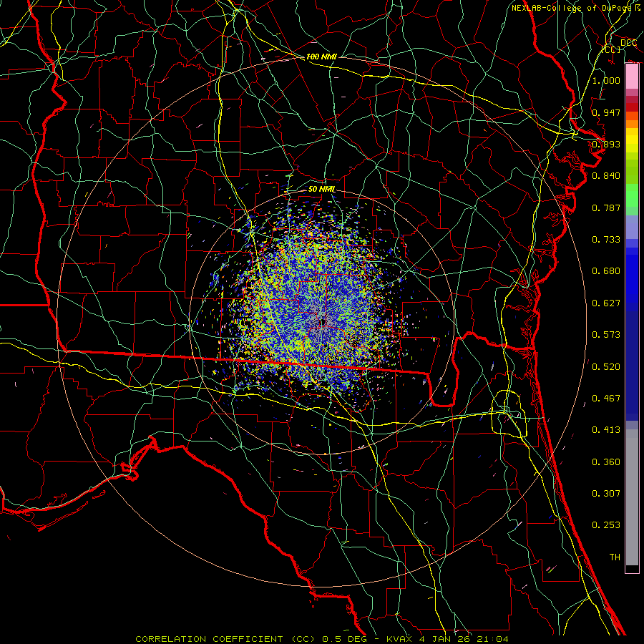This screenshot has width=644, height=644.
Task: Click the 50 NMI range ring label
Action: (x=321, y=190)
